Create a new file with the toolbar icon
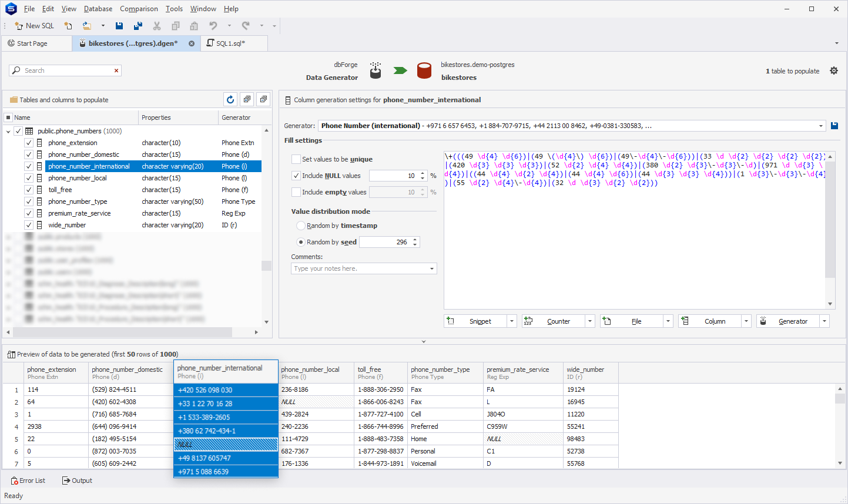 tap(68, 26)
